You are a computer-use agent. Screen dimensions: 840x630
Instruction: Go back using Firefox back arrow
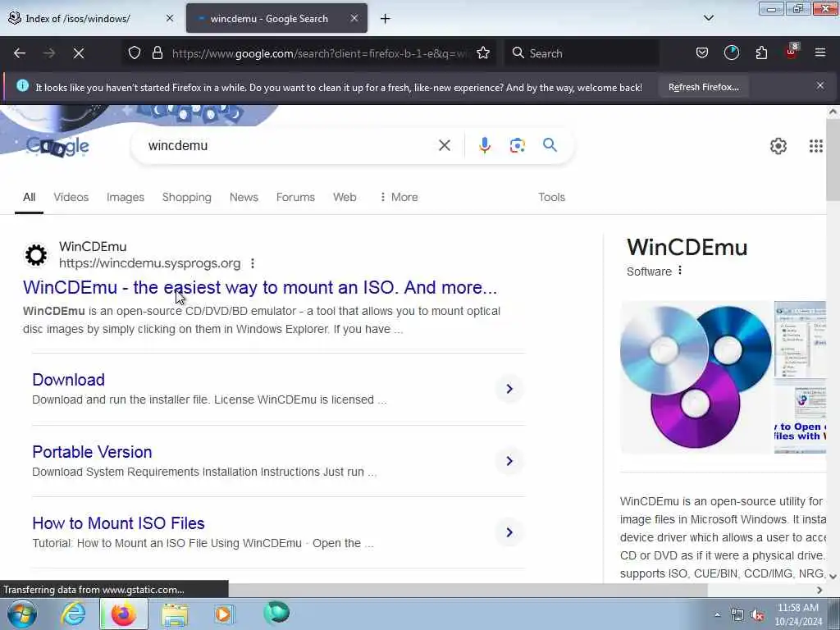[20, 53]
